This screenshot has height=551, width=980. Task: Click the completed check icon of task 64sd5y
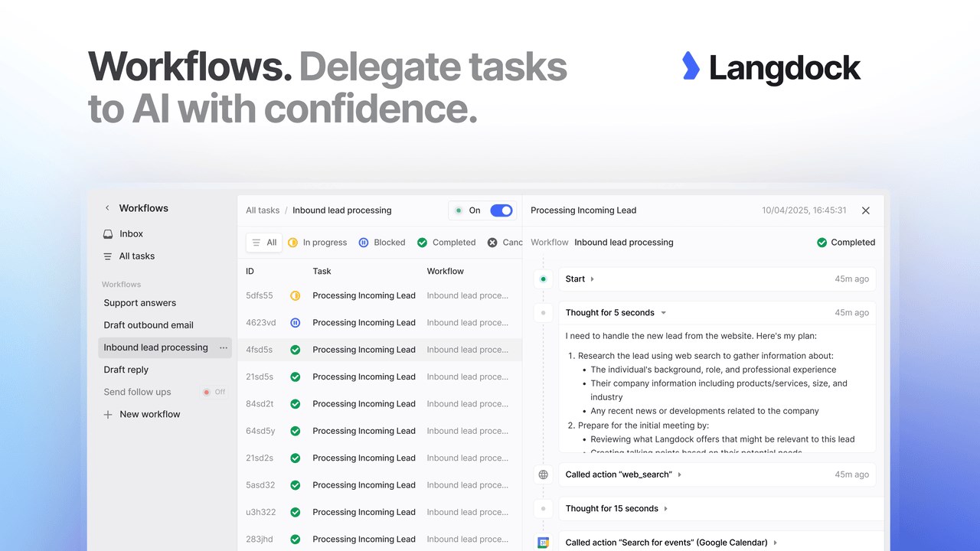tap(296, 431)
